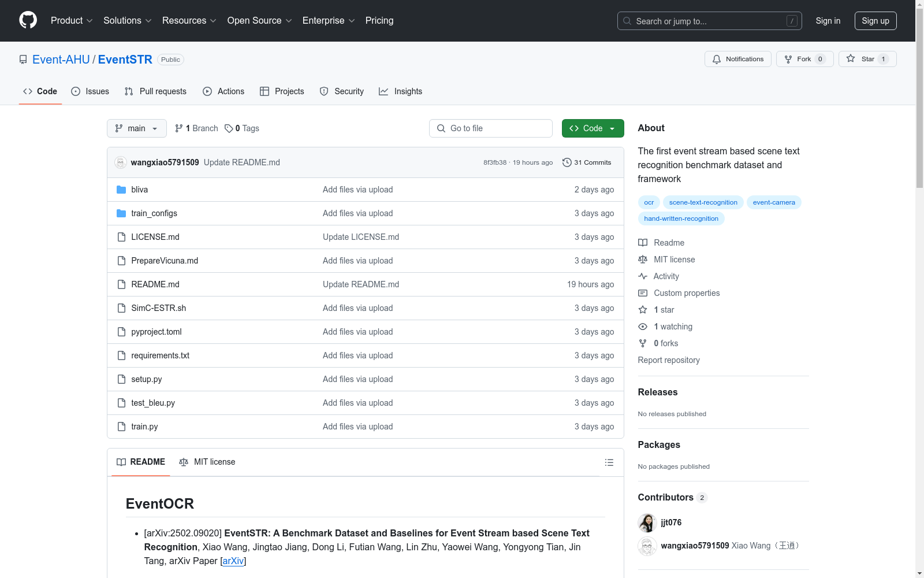924x578 pixels.
Task: Switch to the Code tab
Action: coord(40,91)
